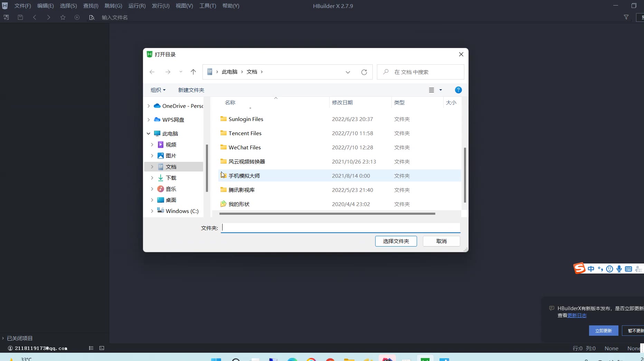644x361 pixels.
Task: Expand the Windows (C:) tree node
Action: (152, 211)
